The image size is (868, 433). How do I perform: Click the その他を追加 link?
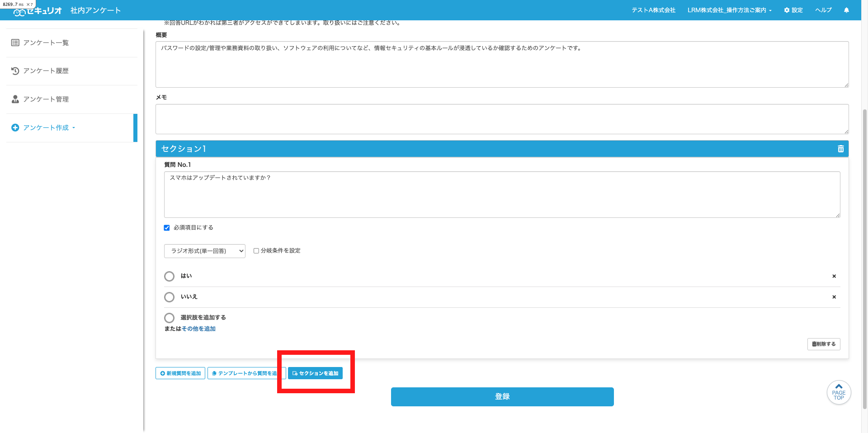click(x=198, y=329)
